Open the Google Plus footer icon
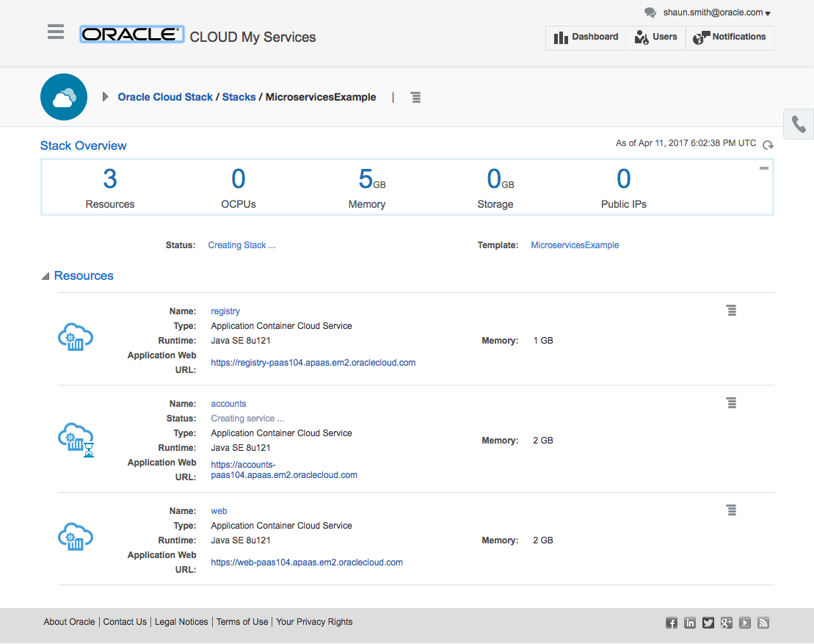The height and width of the screenshot is (644, 814). [x=726, y=623]
